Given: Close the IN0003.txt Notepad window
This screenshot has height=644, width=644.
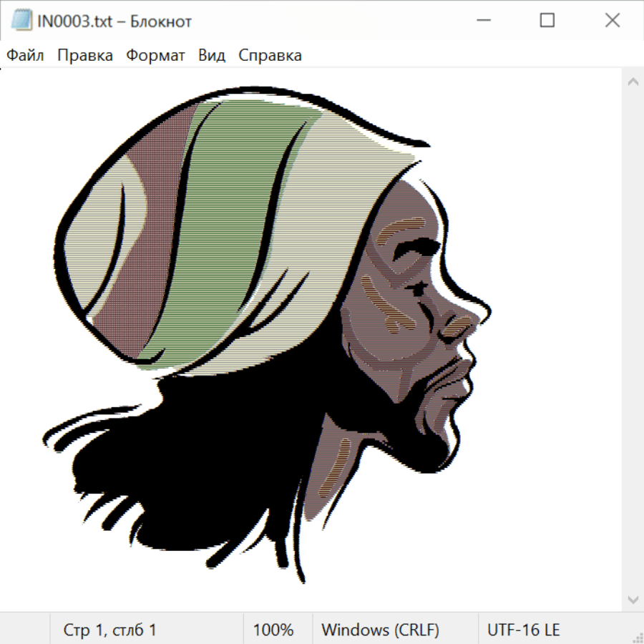Looking at the screenshot, I should pos(613,21).
